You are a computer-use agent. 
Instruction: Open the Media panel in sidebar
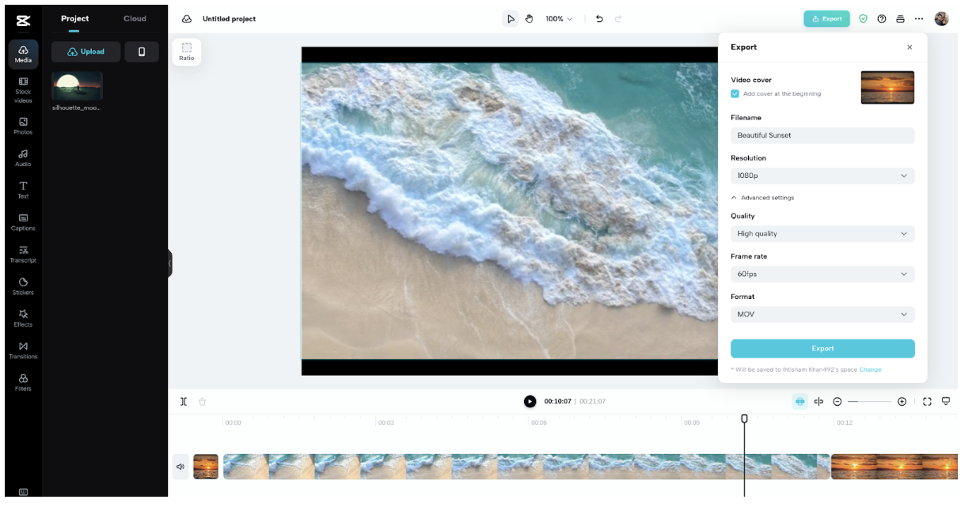pos(23,54)
